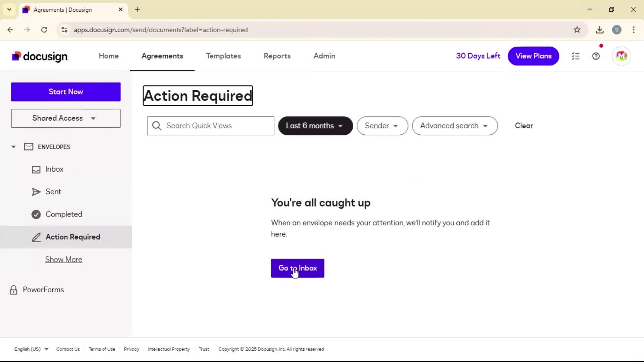Collapse the Envelopes section arrow

[13, 147]
